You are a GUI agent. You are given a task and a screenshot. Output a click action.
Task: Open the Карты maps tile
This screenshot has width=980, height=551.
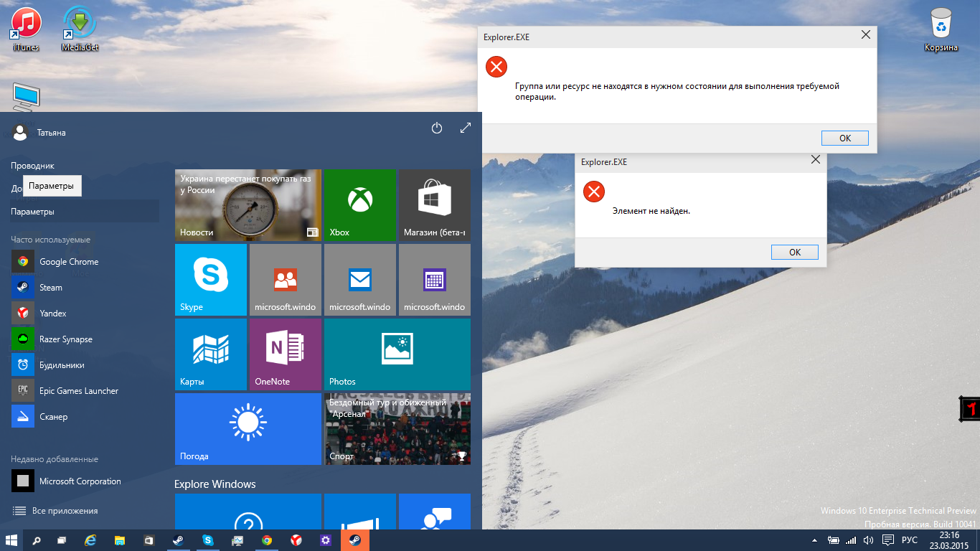(211, 354)
